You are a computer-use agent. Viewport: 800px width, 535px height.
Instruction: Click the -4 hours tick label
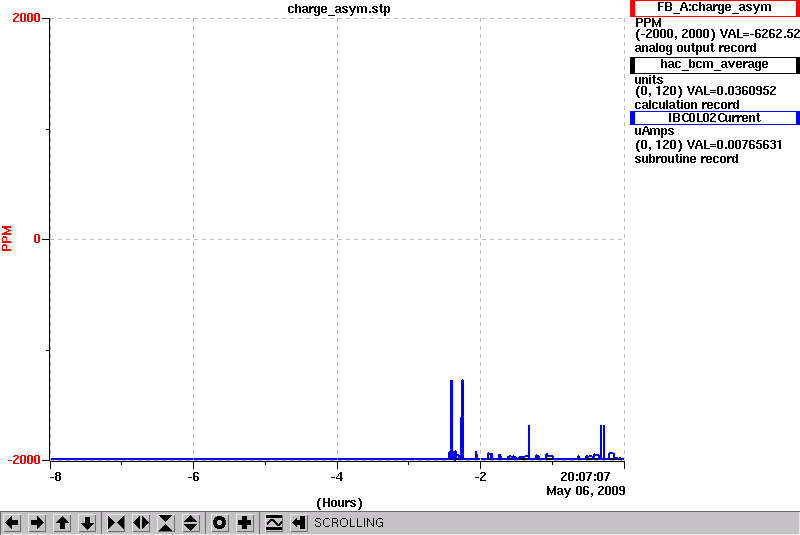coord(336,477)
